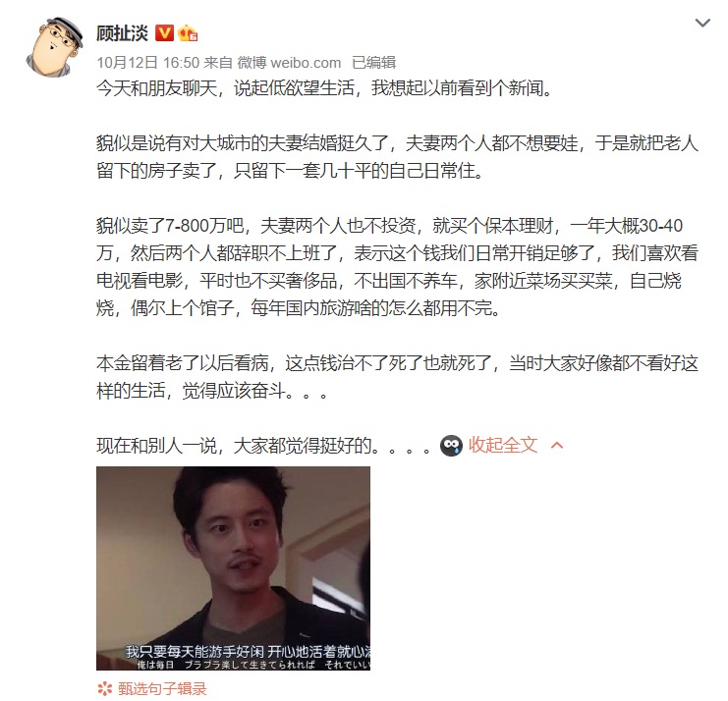Open the post's 10月12日 16:50 timestamp
The image size is (728, 701).
click(148, 63)
